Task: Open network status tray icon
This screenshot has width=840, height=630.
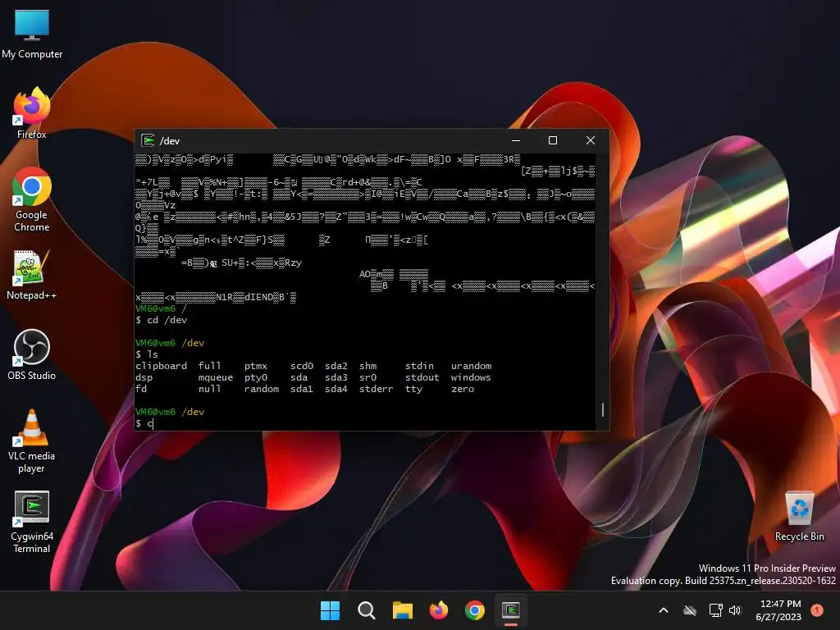Action: (x=715, y=610)
